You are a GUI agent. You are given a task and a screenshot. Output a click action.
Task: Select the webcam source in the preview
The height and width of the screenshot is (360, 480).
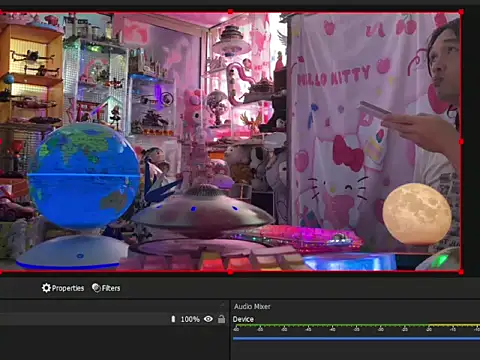[x=230, y=142]
